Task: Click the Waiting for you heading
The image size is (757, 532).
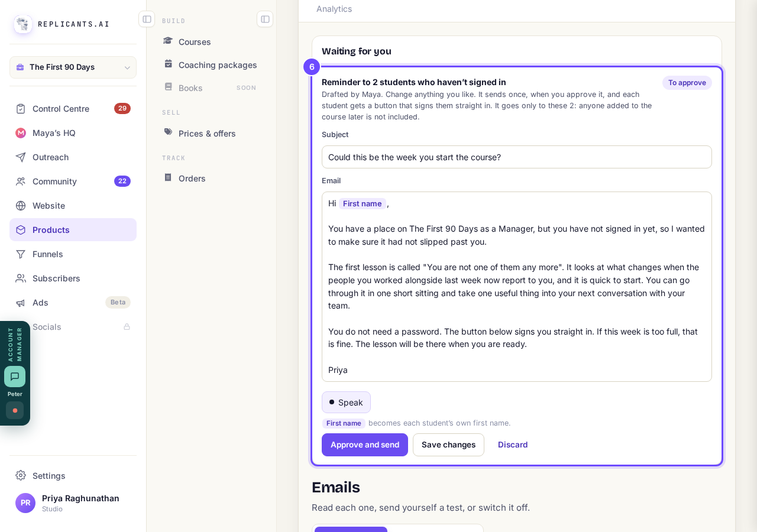Action: [357, 51]
